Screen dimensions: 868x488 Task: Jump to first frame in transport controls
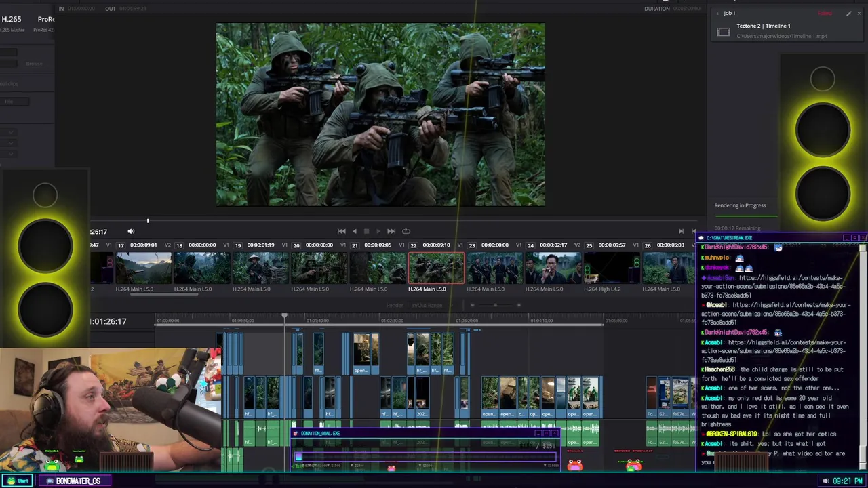pyautogui.click(x=342, y=231)
